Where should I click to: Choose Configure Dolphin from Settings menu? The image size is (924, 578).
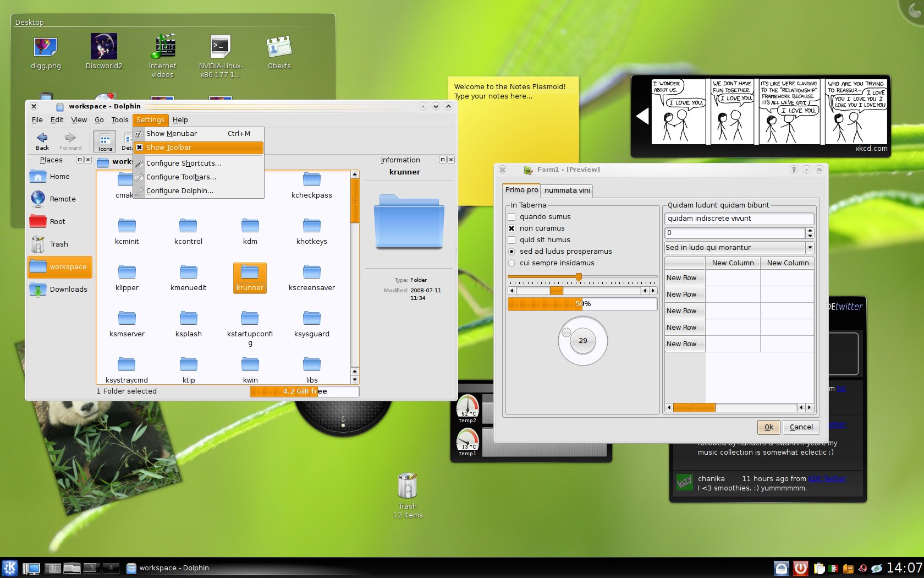[199, 191]
